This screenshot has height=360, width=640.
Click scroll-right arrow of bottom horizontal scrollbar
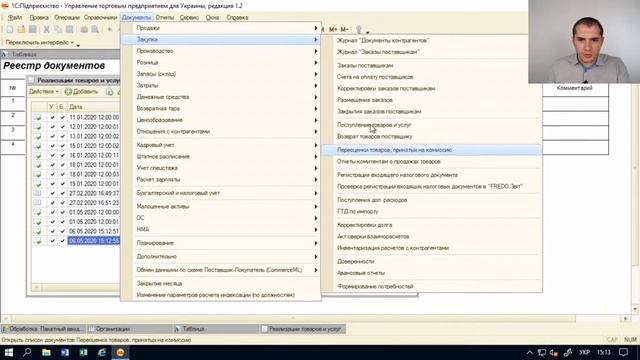coord(625,318)
